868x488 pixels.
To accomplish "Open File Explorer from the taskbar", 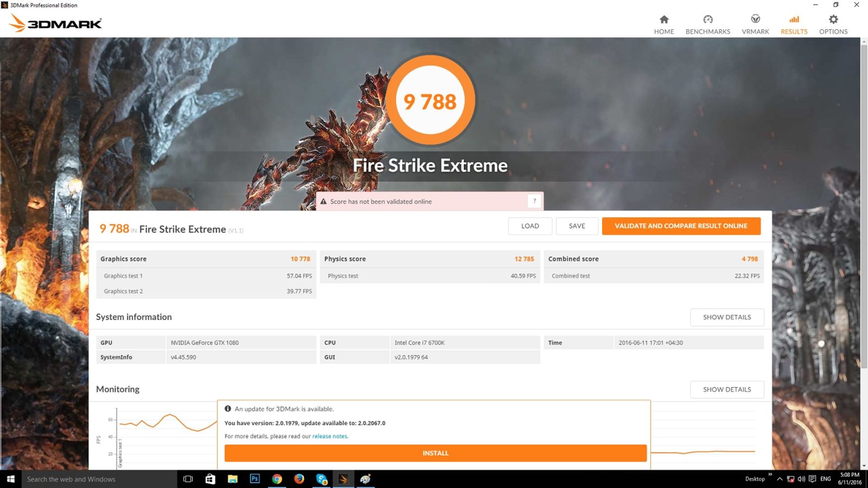I will click(x=232, y=479).
